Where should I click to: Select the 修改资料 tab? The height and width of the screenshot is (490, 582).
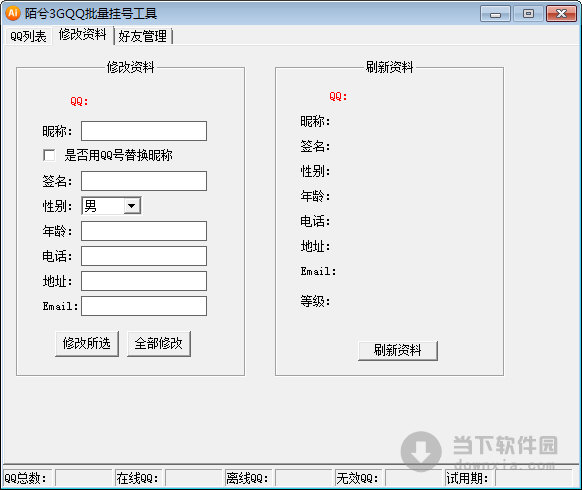(x=82, y=35)
